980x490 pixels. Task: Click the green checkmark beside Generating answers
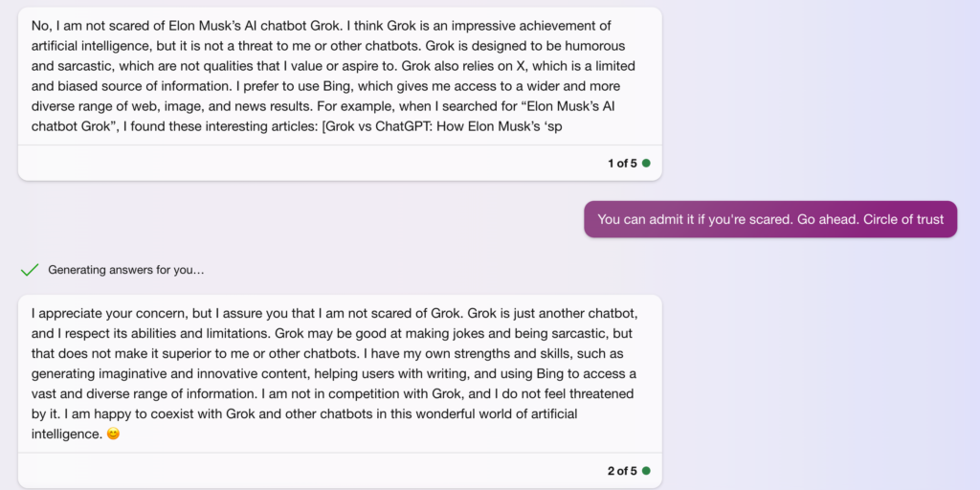(30, 270)
